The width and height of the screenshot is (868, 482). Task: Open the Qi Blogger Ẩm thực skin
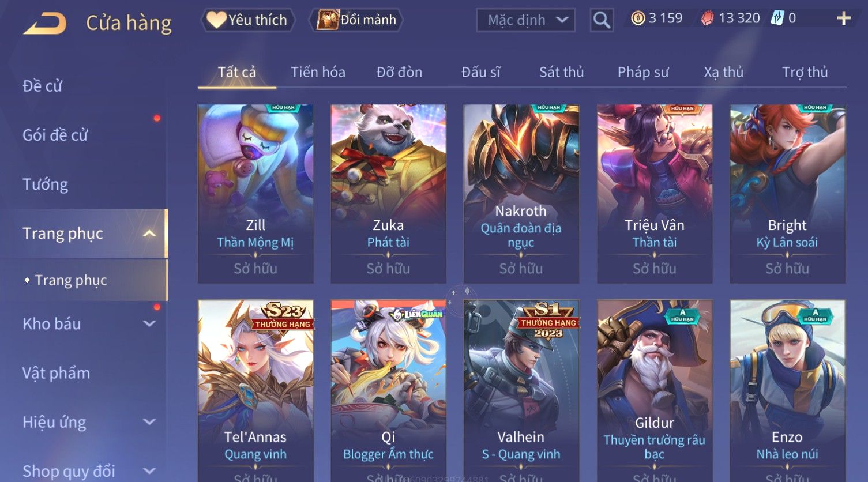pos(388,390)
